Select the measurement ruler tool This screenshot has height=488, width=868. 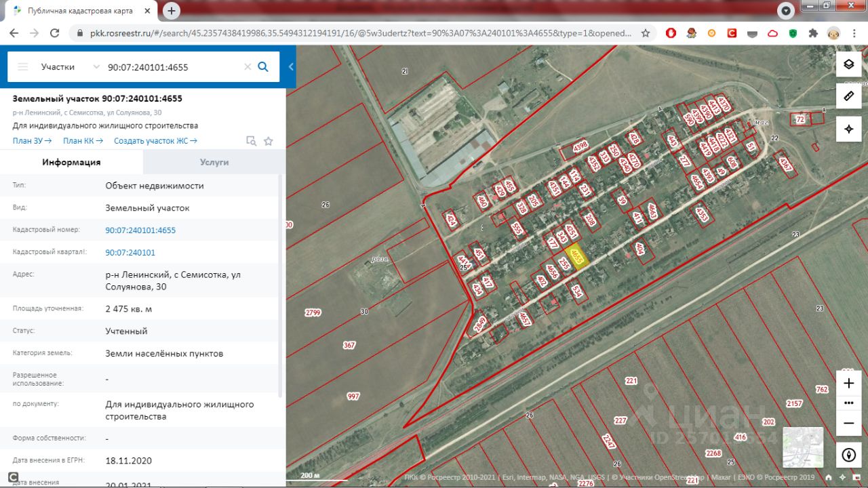coord(848,96)
